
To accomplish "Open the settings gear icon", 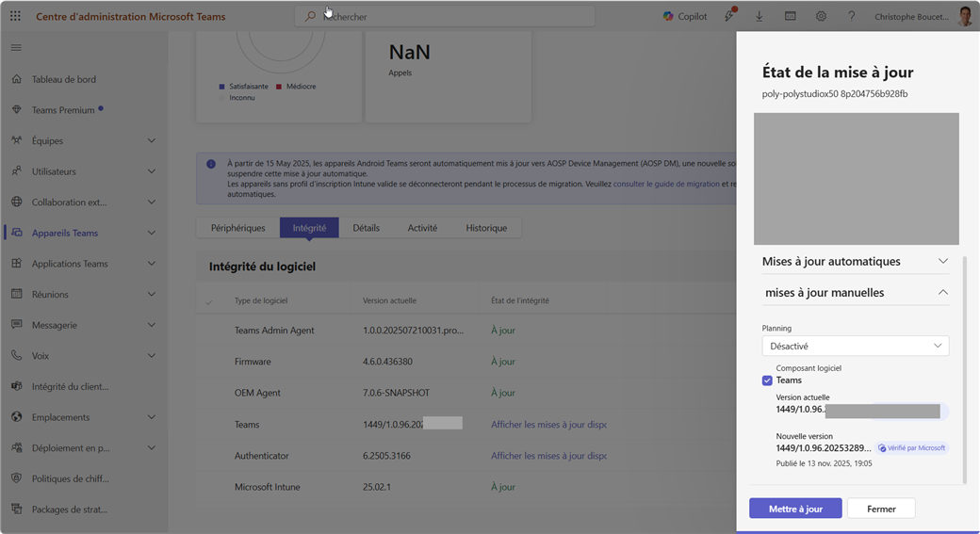I will pyautogui.click(x=821, y=16).
